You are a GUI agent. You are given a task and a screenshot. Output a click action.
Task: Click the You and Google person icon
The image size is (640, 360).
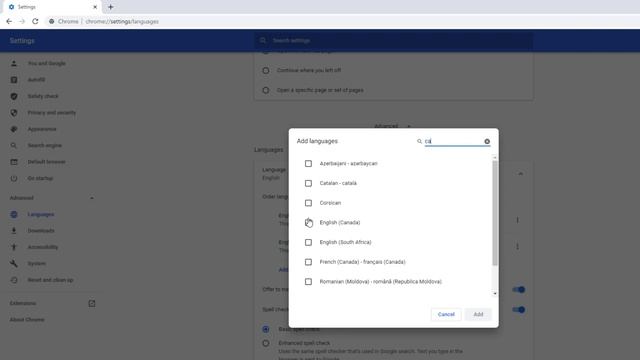point(14,64)
